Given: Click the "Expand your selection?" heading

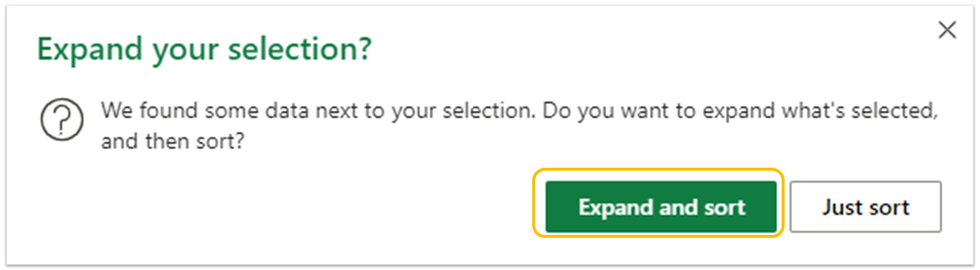Looking at the screenshot, I should pyautogui.click(x=204, y=49).
